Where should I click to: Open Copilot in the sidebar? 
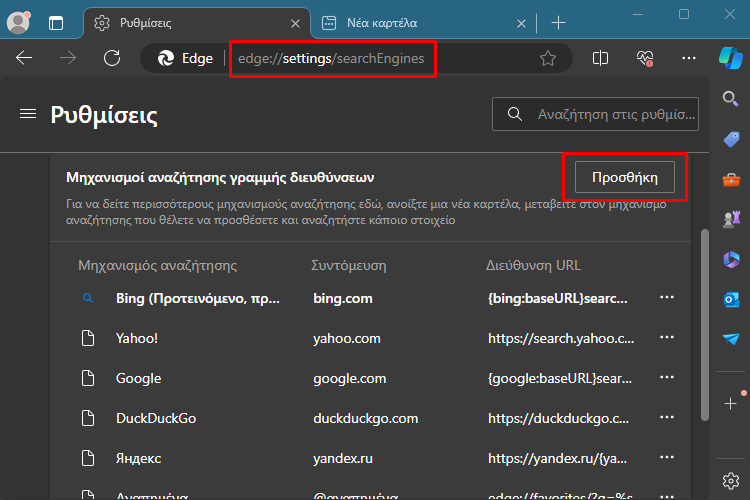tap(731, 58)
